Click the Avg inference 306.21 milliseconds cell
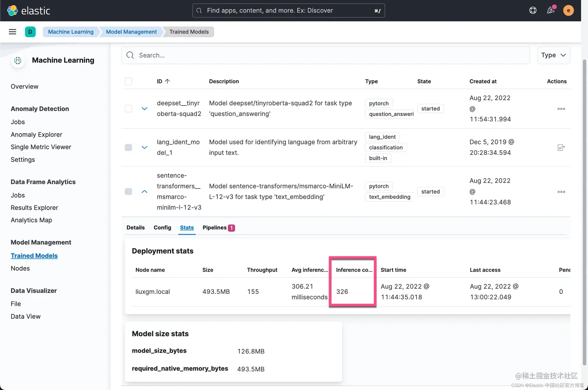The image size is (588, 390). (x=310, y=292)
